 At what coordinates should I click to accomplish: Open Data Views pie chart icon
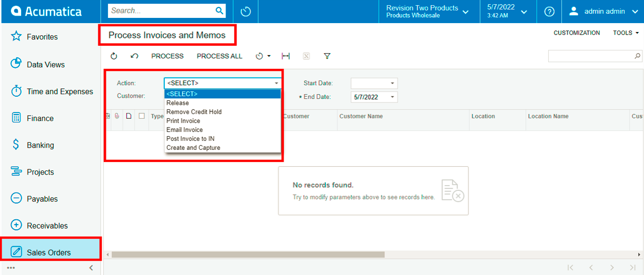pos(16,64)
